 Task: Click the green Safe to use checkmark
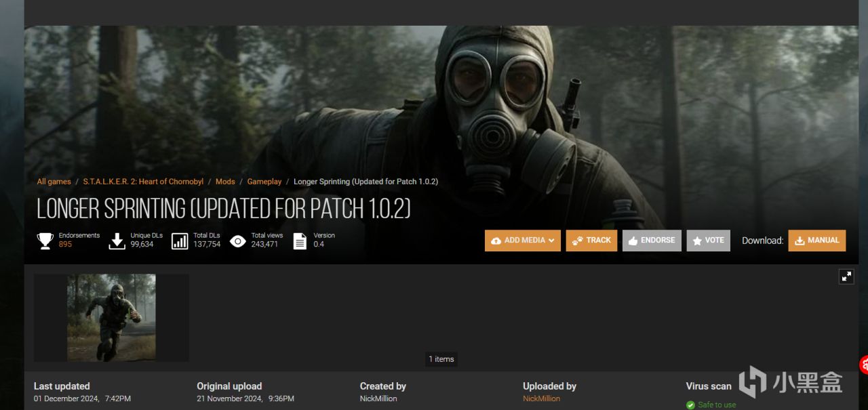click(x=690, y=405)
